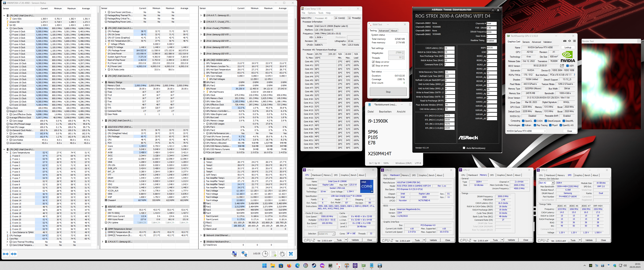Screen dimensions: 644x270
Task: Open Steam from taskbar
Action: coord(314,265)
